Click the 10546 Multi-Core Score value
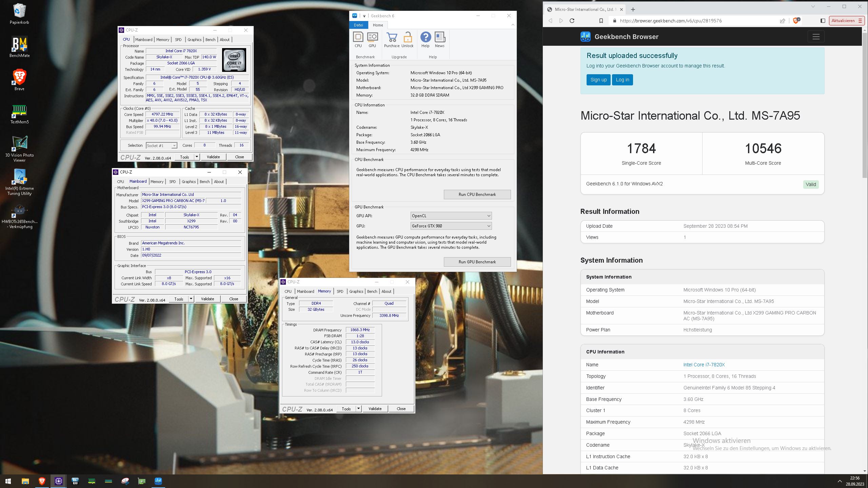 pyautogui.click(x=763, y=148)
